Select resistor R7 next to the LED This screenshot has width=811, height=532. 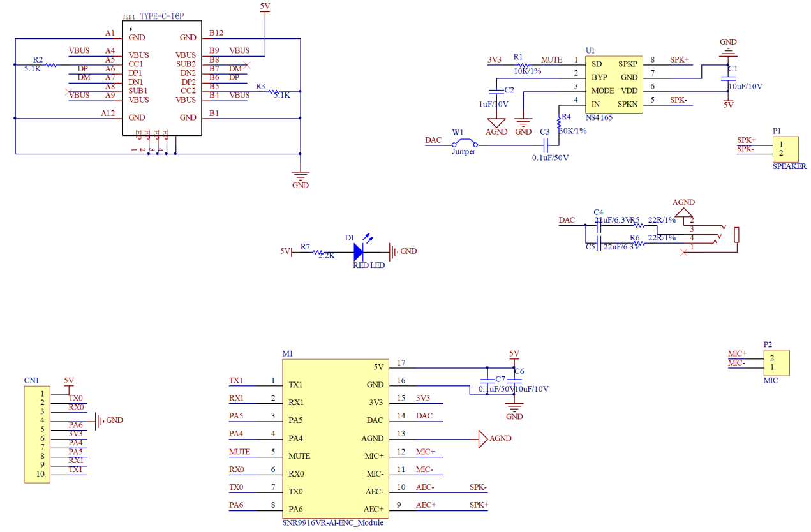pyautogui.click(x=319, y=252)
